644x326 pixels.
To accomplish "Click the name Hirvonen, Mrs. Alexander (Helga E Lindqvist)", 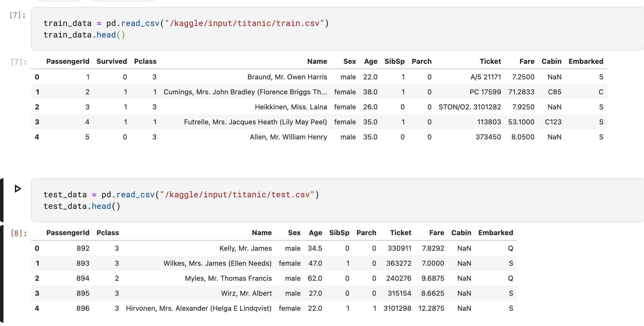I will pos(199,308).
